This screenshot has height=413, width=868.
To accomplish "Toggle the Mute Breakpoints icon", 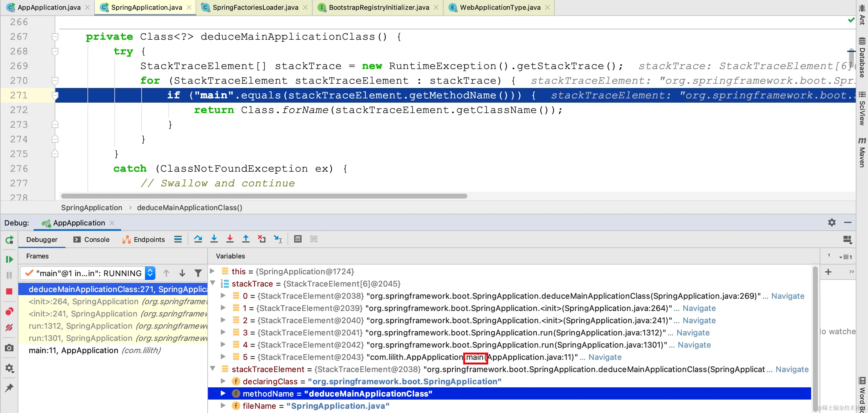I will (9, 327).
